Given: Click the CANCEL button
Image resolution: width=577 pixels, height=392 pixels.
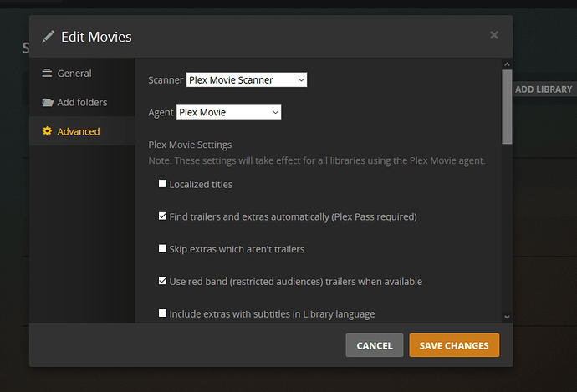Looking at the screenshot, I should point(375,345).
